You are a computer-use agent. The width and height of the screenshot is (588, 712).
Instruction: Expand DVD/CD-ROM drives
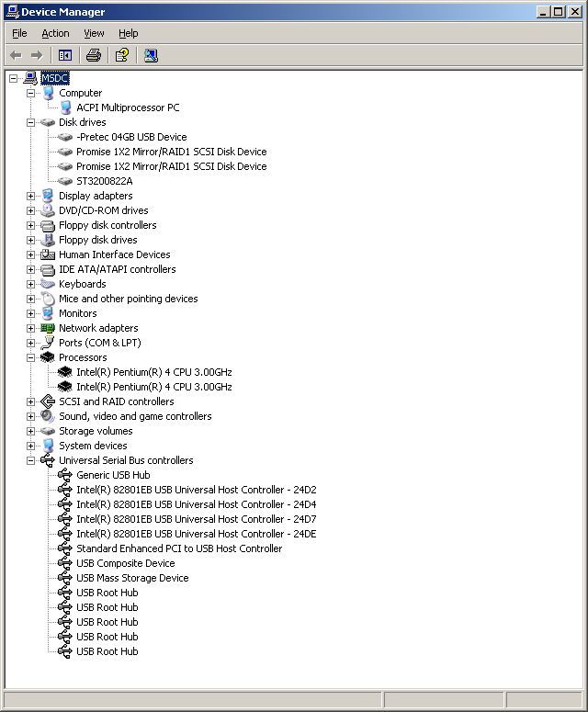coord(30,210)
